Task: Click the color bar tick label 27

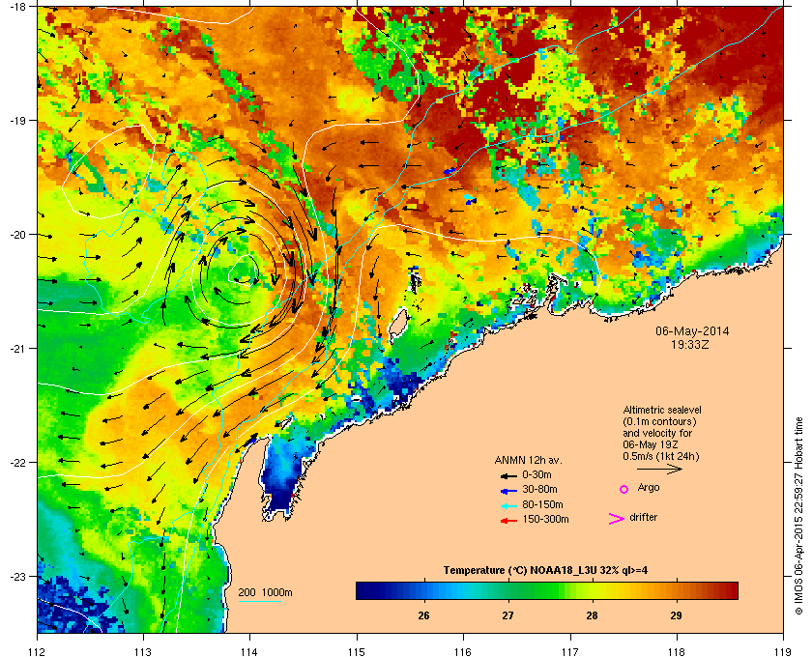Action: [507, 615]
